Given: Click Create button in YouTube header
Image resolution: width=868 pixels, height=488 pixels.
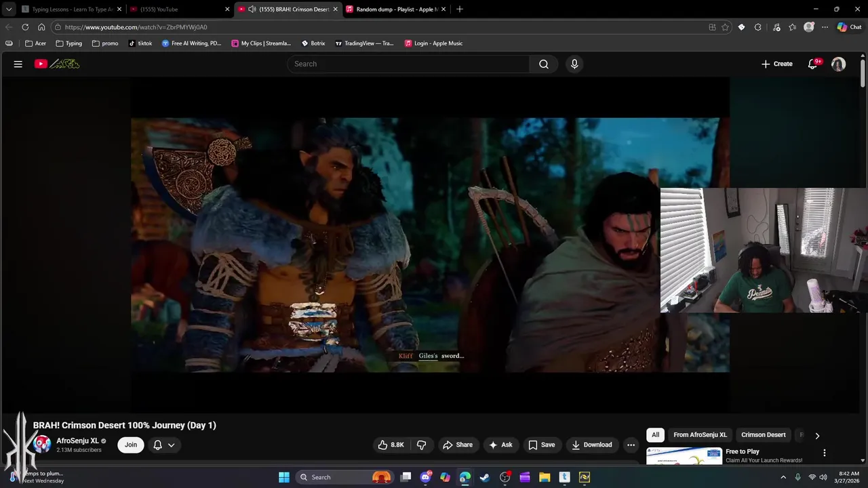Looking at the screenshot, I should coord(777,64).
